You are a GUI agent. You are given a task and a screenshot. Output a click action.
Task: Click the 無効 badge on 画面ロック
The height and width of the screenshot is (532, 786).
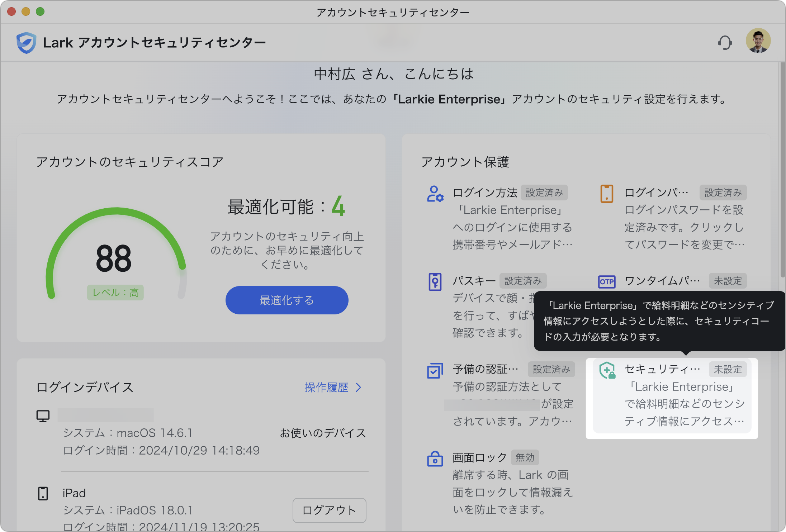(525, 457)
